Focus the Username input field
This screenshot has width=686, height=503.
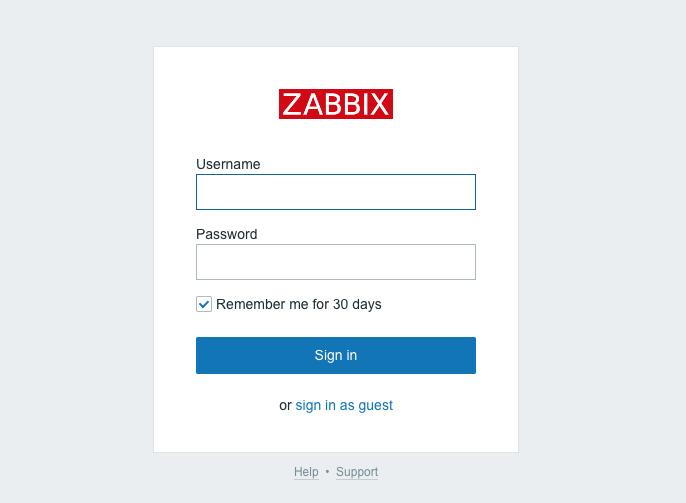(x=336, y=192)
